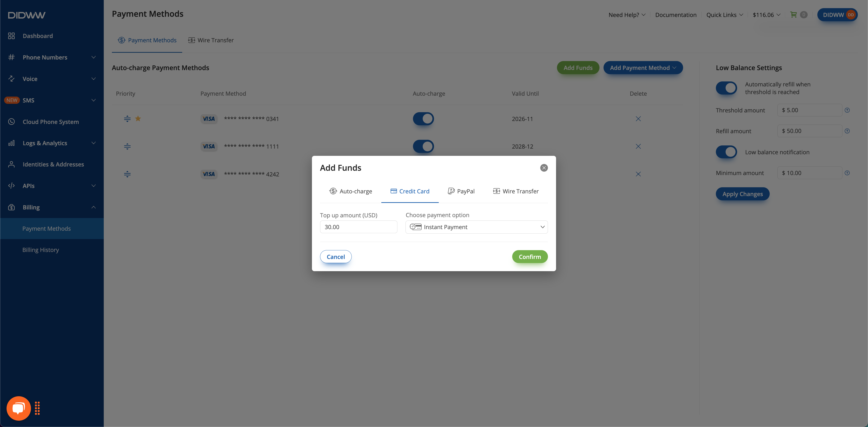Image resolution: width=868 pixels, height=427 pixels.
Task: Open the live chat bubble
Action: tap(19, 408)
